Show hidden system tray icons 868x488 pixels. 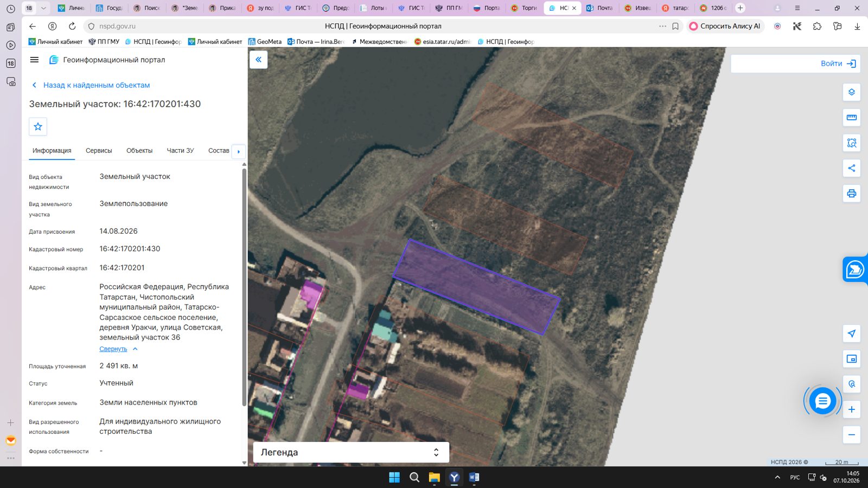tap(777, 477)
